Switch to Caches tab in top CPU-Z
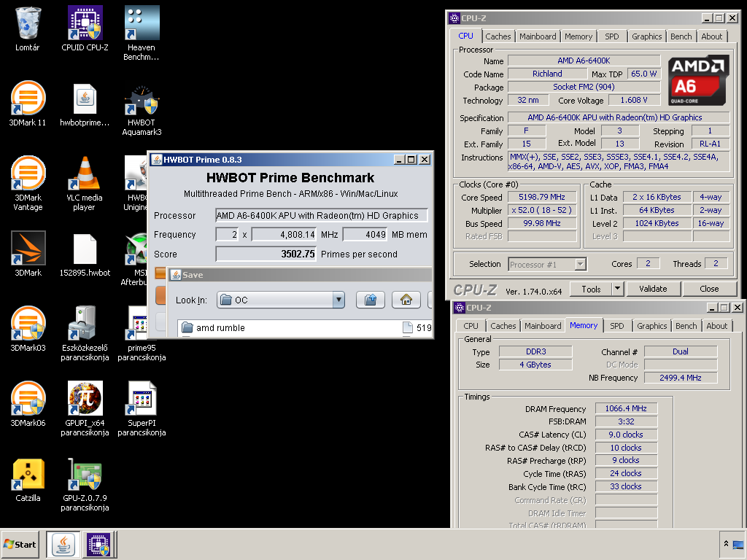Image resolution: width=747 pixels, height=560 pixels. click(x=498, y=36)
